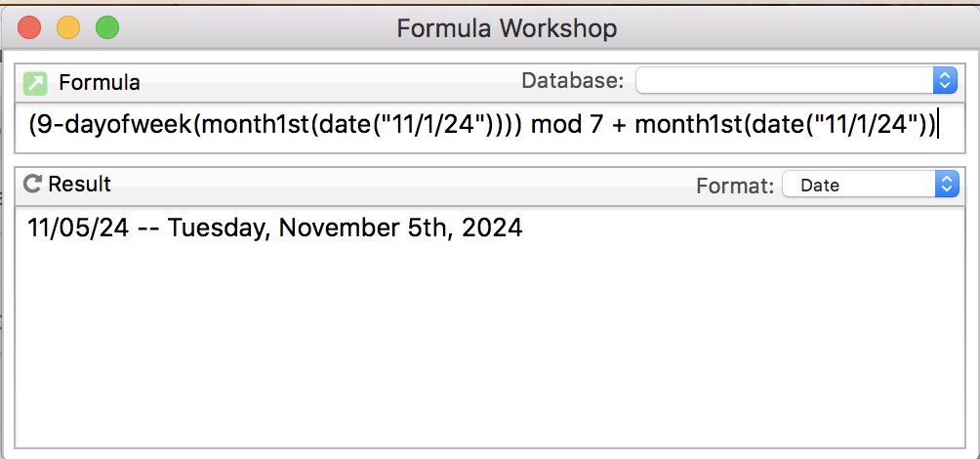Click the Database: label text

[573, 81]
